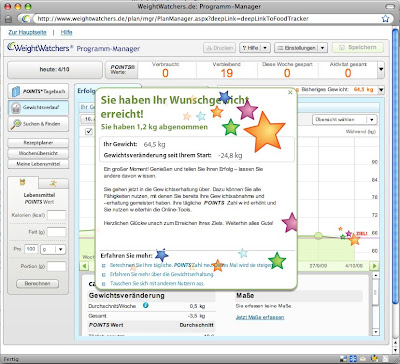Click Jetzt Maße erfassen link
The width and height of the screenshot is (400, 364).
(x=260, y=317)
